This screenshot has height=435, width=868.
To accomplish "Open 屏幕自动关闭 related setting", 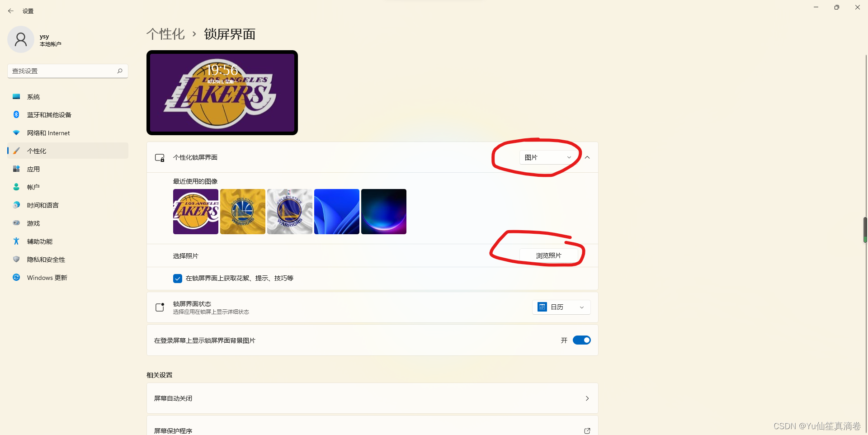I will click(372, 398).
